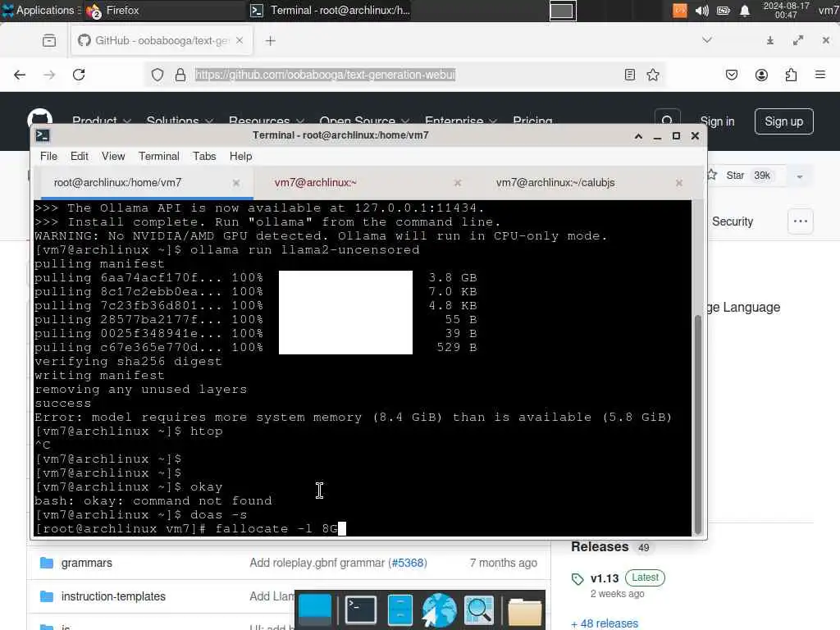Open the repository Security tab
The width and height of the screenshot is (840, 630).
coord(733,221)
